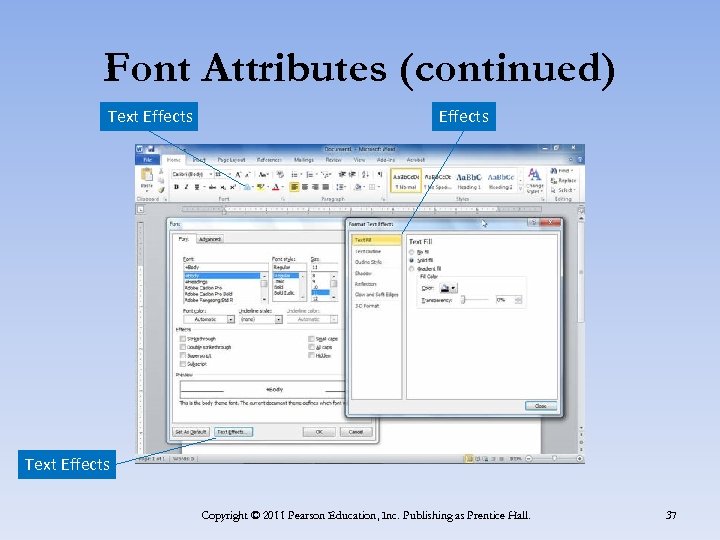The image size is (720, 540).
Task: Click Text Effects button in Font dialog
Action: pyautogui.click(x=233, y=432)
